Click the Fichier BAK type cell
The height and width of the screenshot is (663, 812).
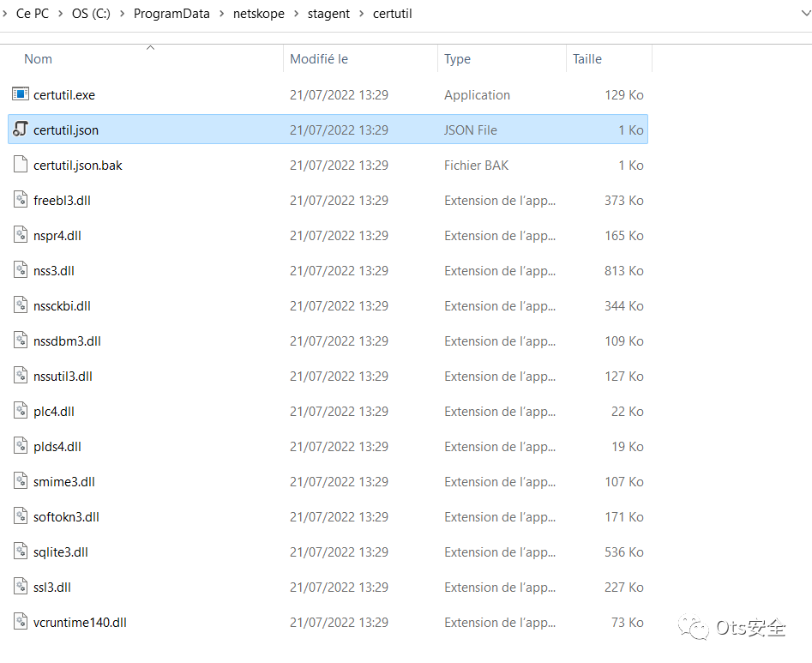point(477,166)
